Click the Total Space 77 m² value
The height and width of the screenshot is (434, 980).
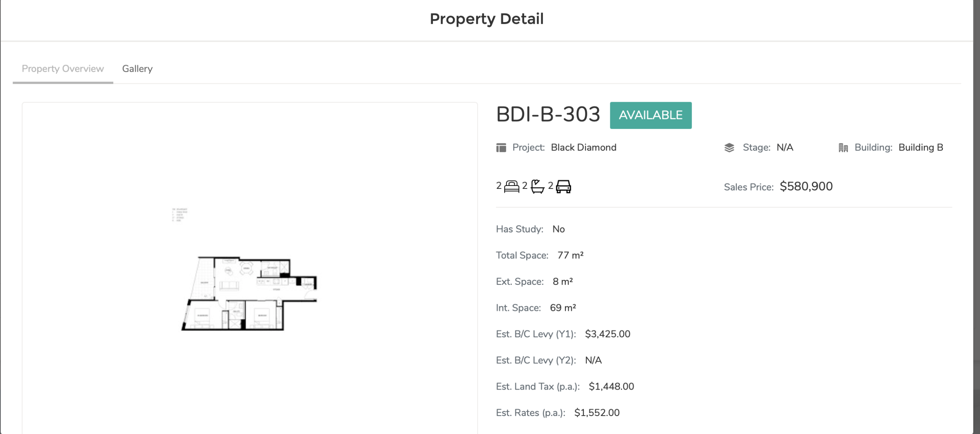point(570,255)
